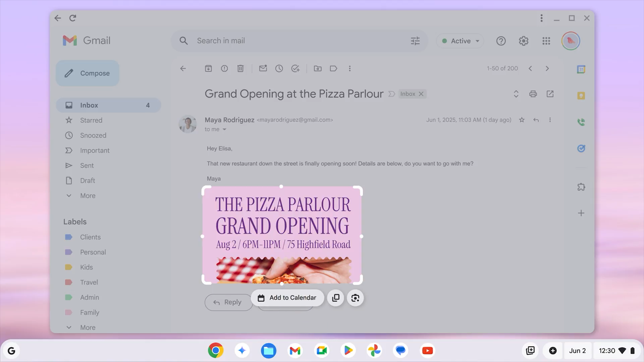Open the add-ons puzzle icon in side panel
Viewport: 644px width, 362px height.
click(x=581, y=187)
